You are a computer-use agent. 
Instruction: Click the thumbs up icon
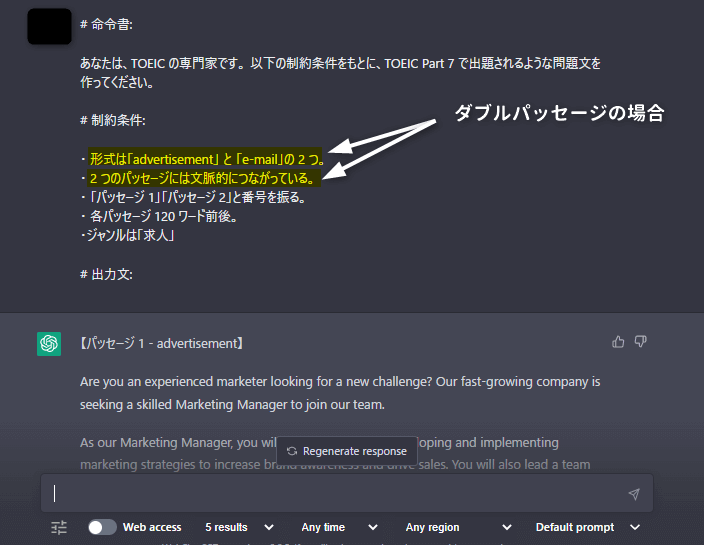[618, 342]
